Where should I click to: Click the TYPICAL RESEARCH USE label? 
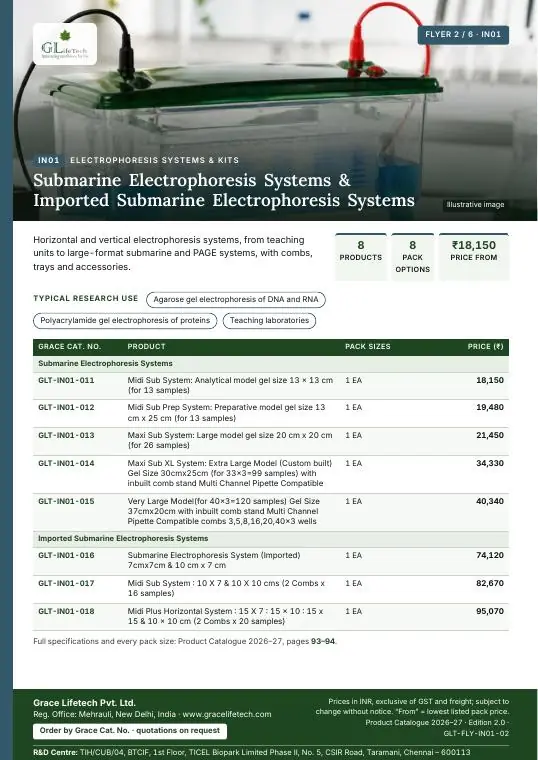pos(86,299)
